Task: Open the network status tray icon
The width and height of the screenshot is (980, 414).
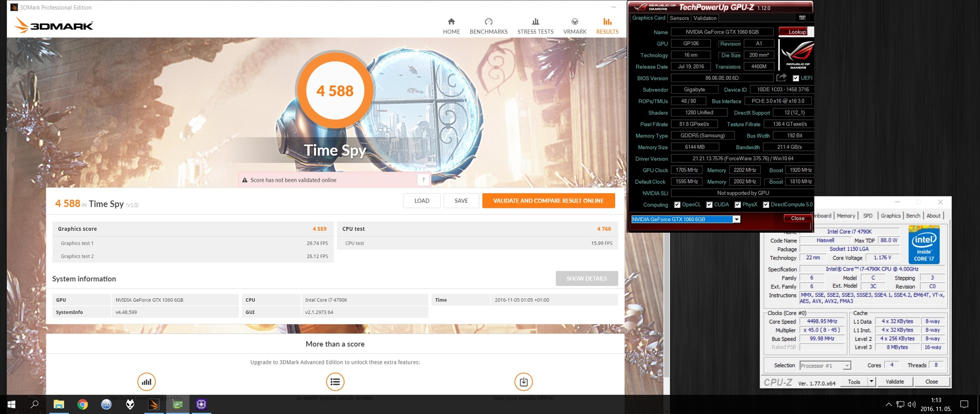Action: [x=900, y=405]
